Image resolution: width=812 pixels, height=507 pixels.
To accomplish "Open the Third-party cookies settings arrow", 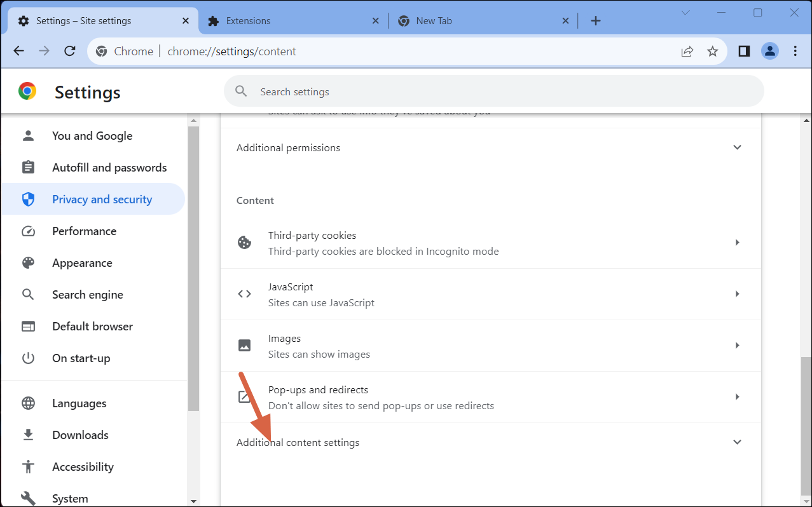I will pos(737,242).
